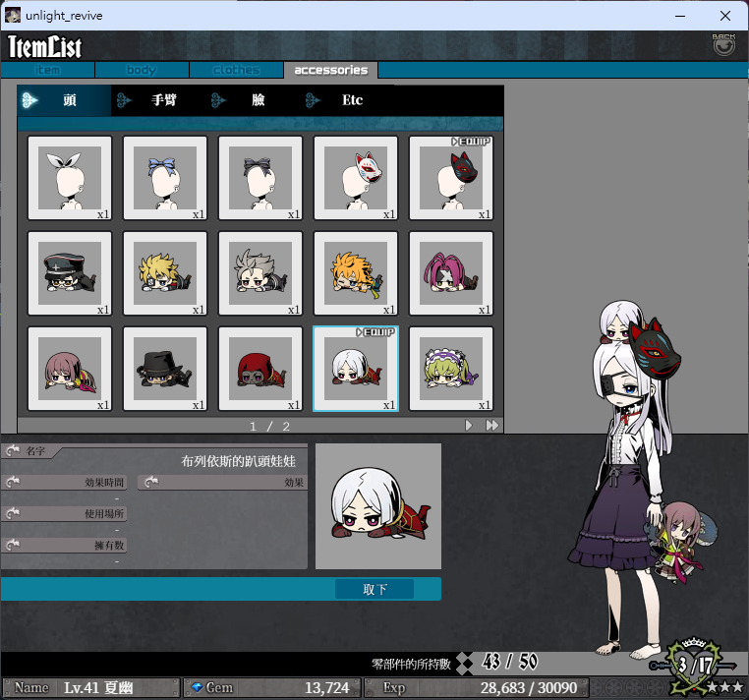Select the orange hair doll item
This screenshot has width=749, height=700.
(x=356, y=273)
